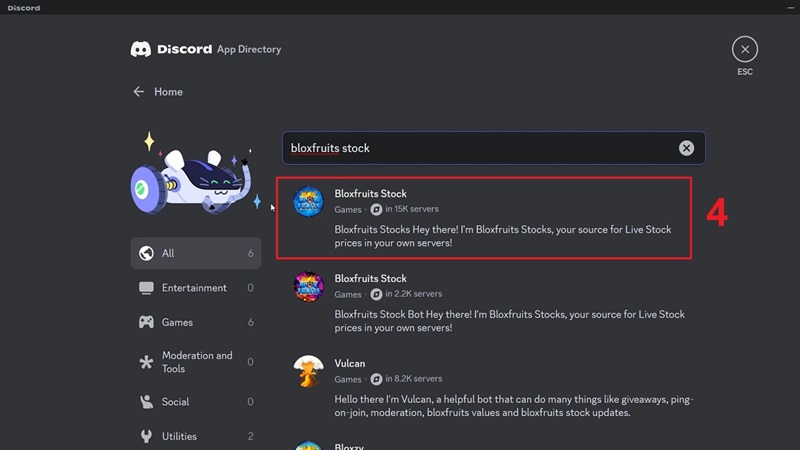Click the bloxfruits stock search field
The width and height of the screenshot is (800, 450).
pos(480,148)
